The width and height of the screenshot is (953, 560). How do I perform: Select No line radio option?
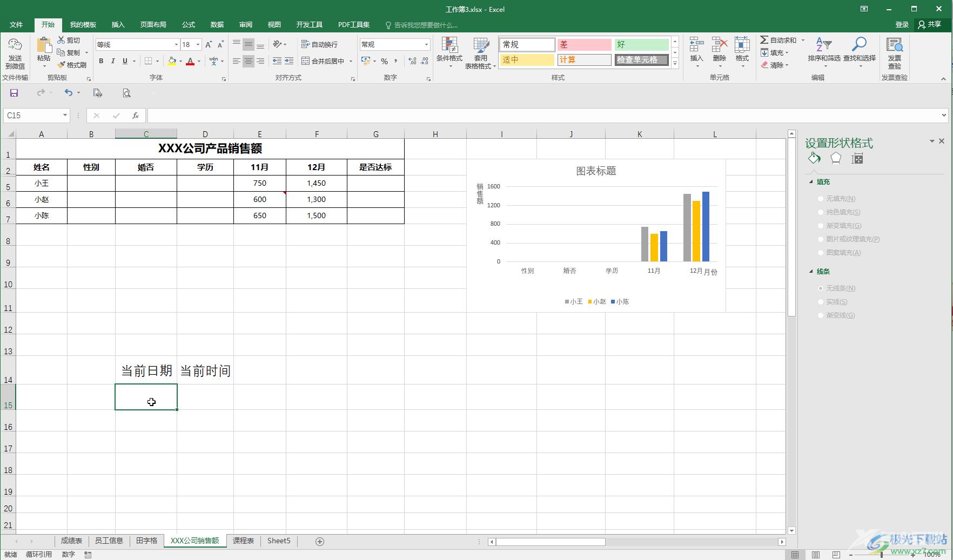[821, 288]
